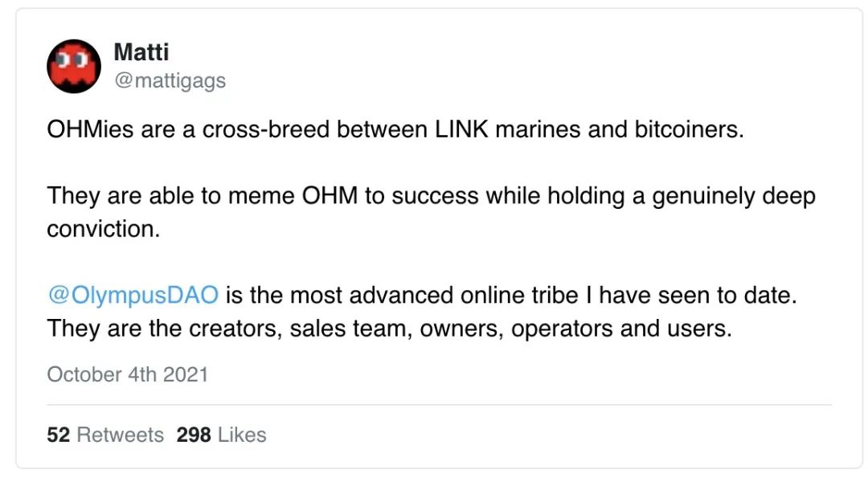Click the ghost's eyes in the avatar

72,59
